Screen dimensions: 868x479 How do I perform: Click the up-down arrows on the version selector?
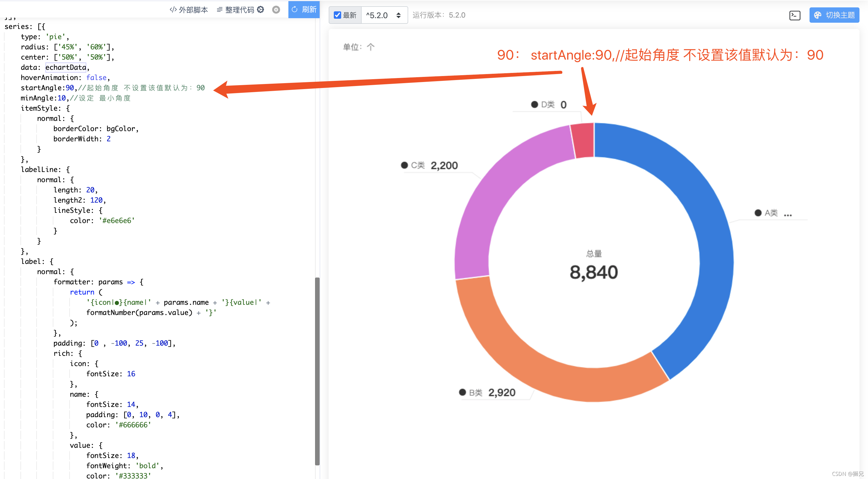click(x=399, y=15)
